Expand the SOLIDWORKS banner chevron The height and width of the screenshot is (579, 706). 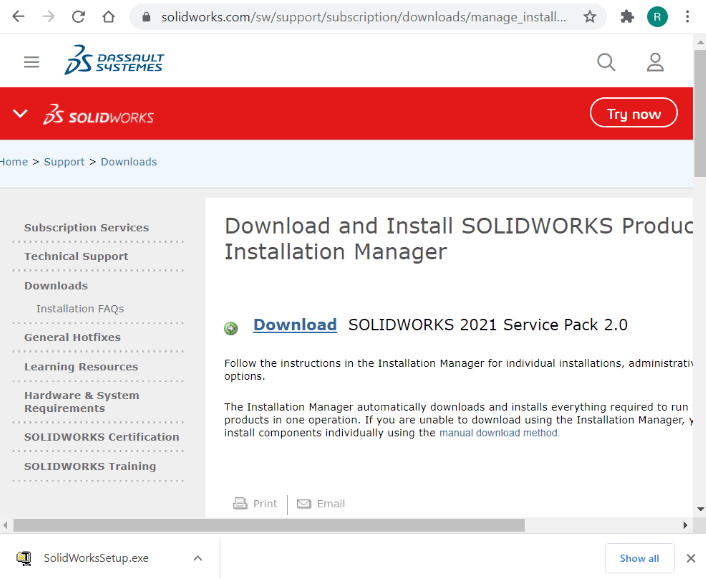tap(20, 113)
